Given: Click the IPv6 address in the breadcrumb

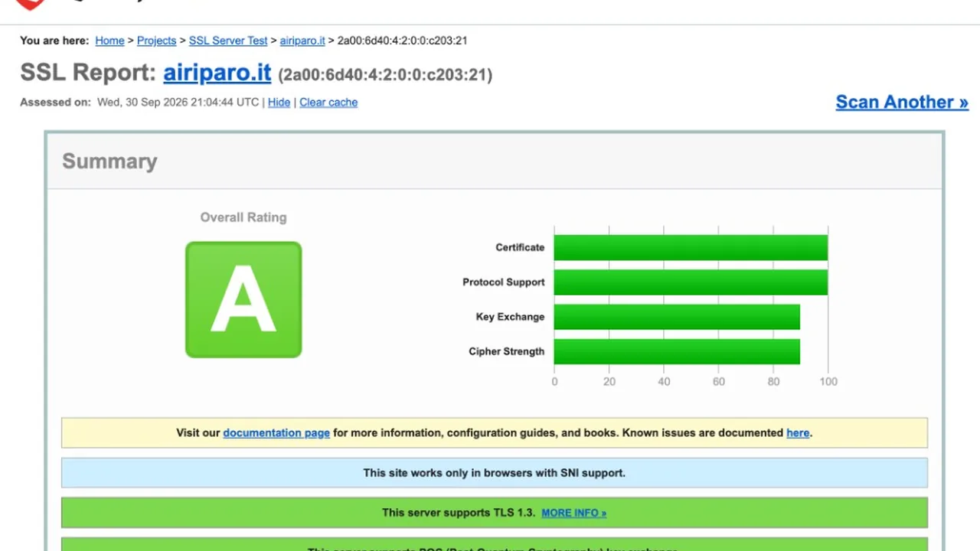Looking at the screenshot, I should (x=403, y=41).
